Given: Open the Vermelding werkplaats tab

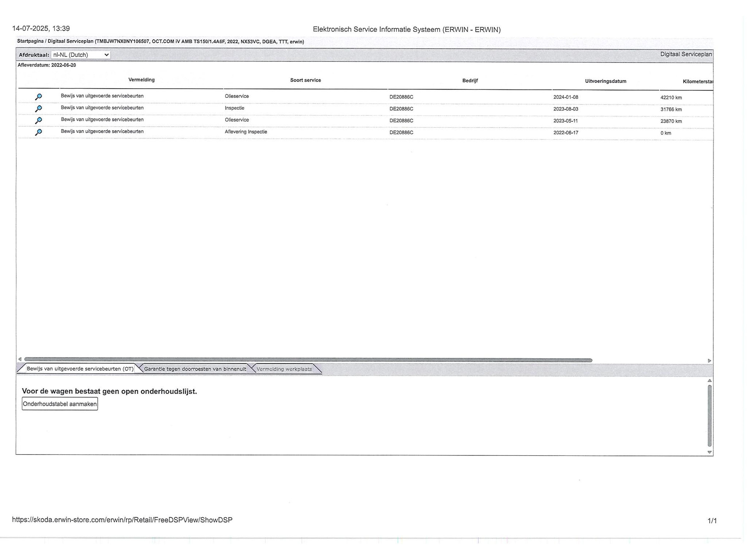Looking at the screenshot, I should 284,369.
